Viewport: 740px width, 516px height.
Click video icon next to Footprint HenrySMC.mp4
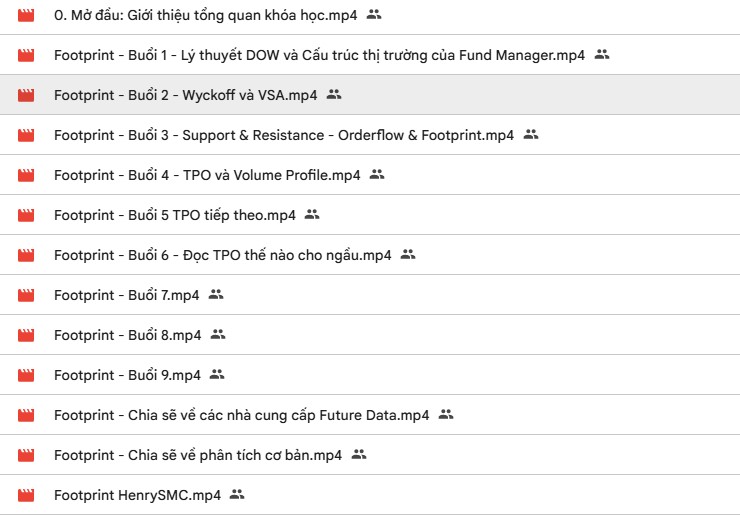26,495
